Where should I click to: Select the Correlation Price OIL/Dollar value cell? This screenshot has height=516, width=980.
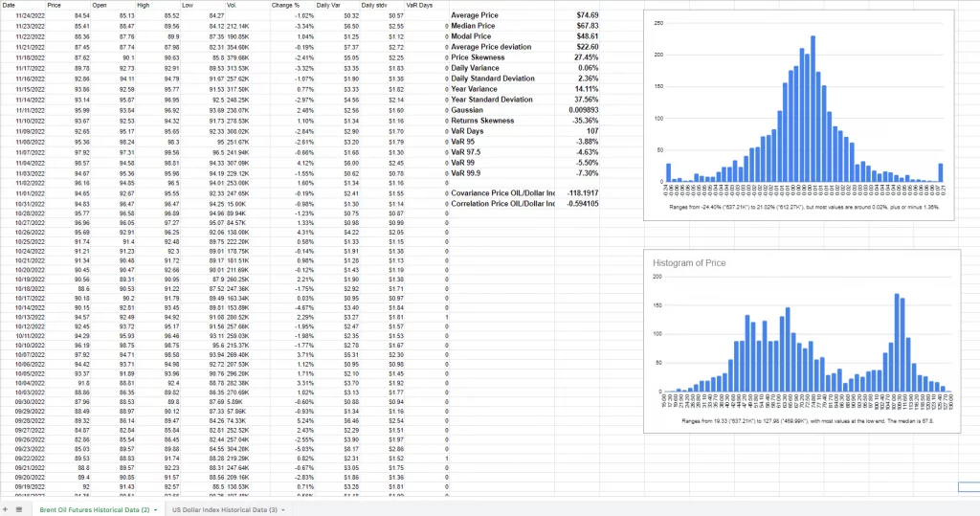click(577, 203)
